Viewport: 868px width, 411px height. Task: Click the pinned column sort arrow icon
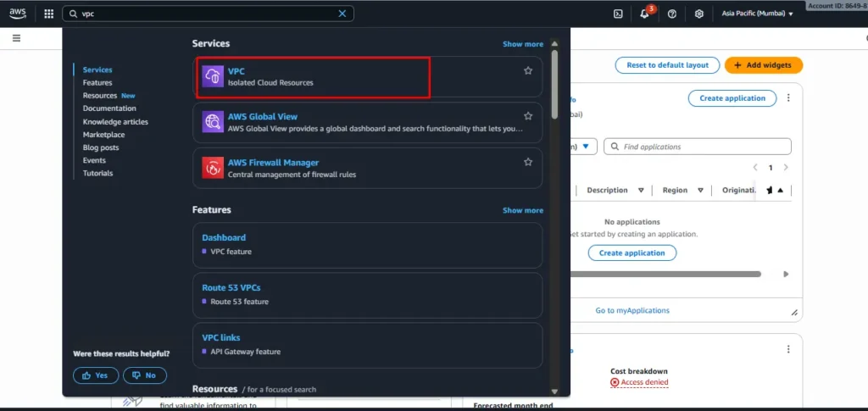pyautogui.click(x=780, y=190)
